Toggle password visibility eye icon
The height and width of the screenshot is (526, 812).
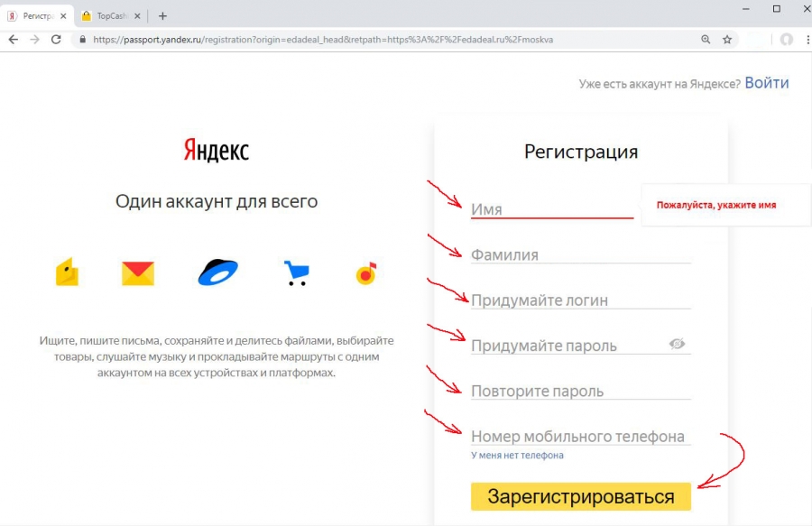tap(677, 344)
